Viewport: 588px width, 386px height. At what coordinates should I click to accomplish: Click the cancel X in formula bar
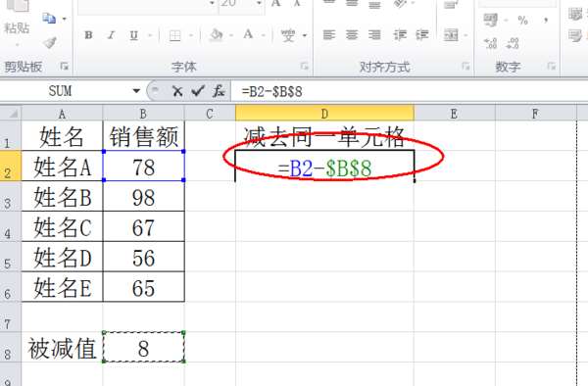pos(177,91)
